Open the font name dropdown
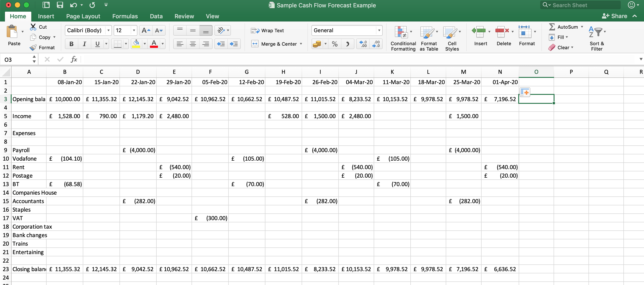 (109, 30)
